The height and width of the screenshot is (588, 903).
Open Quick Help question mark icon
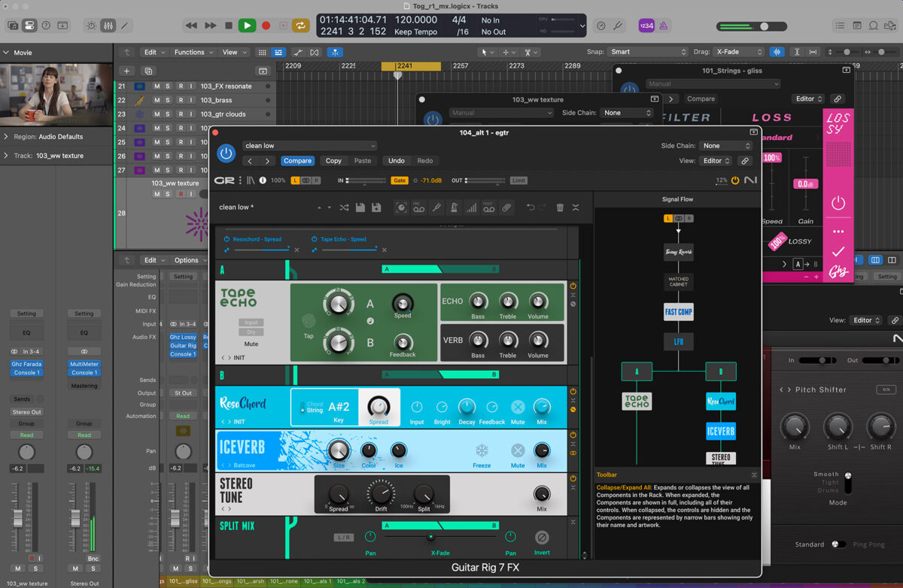[46, 26]
